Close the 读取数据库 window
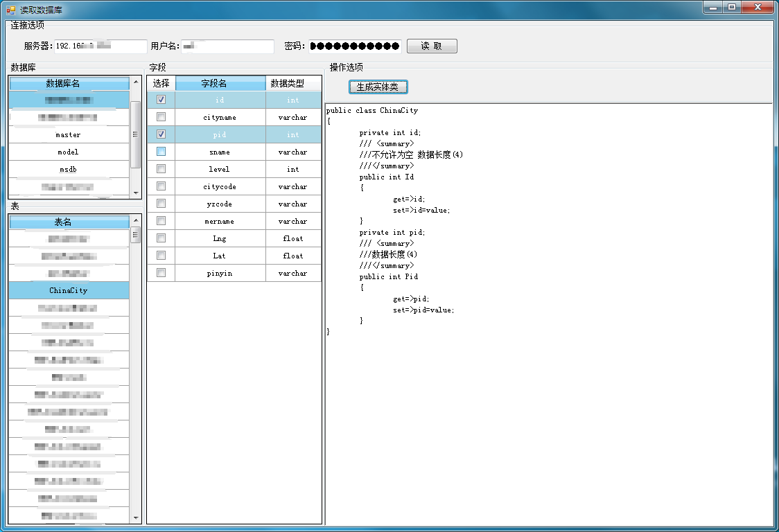 pos(758,7)
